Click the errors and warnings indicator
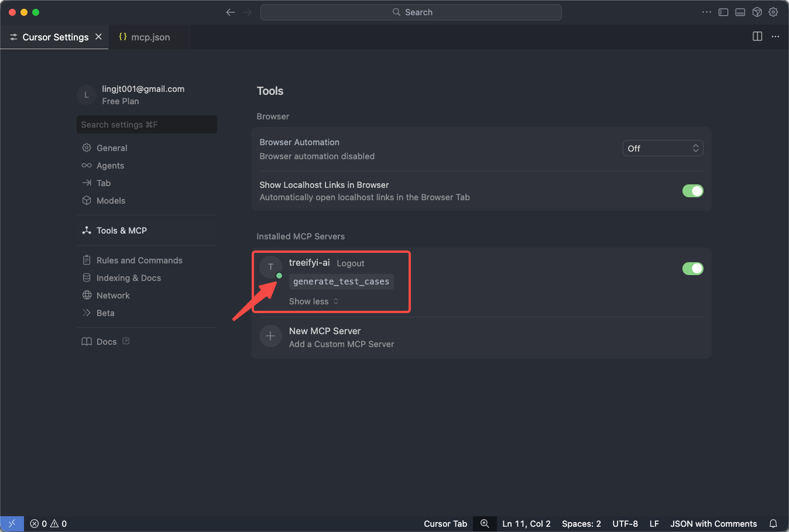Image resolution: width=789 pixels, height=532 pixels. pos(49,524)
